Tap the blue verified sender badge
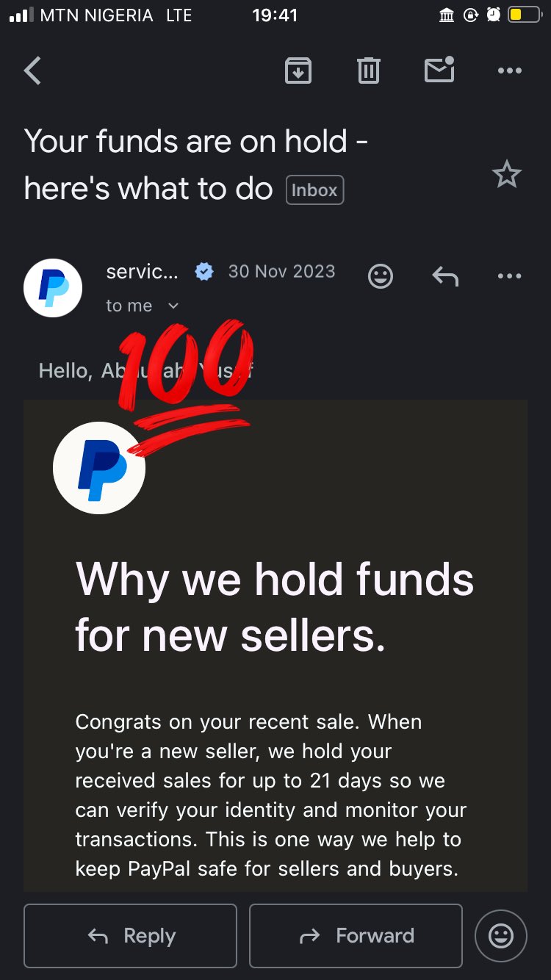The height and width of the screenshot is (980, 551). tap(204, 272)
